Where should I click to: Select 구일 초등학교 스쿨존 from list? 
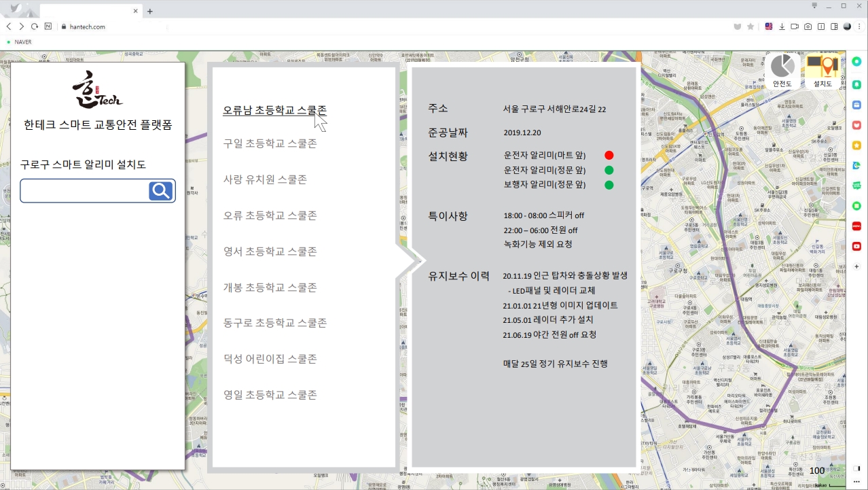pyautogui.click(x=270, y=143)
